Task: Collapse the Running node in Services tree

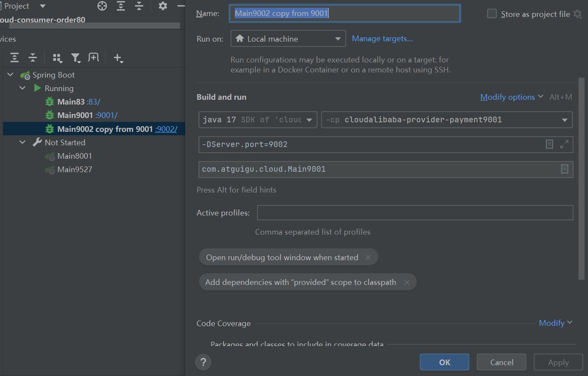Action: click(x=23, y=88)
